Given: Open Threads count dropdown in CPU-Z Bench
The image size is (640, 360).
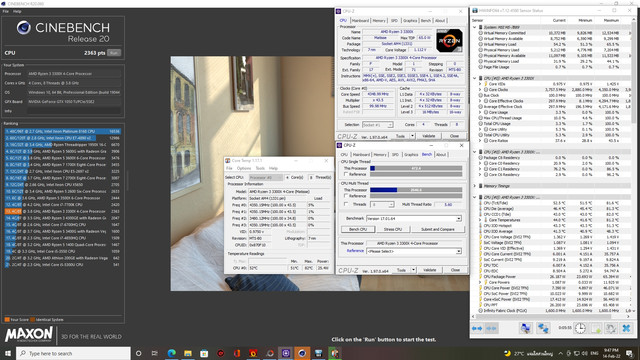Looking at the screenshot, I should 391,204.
